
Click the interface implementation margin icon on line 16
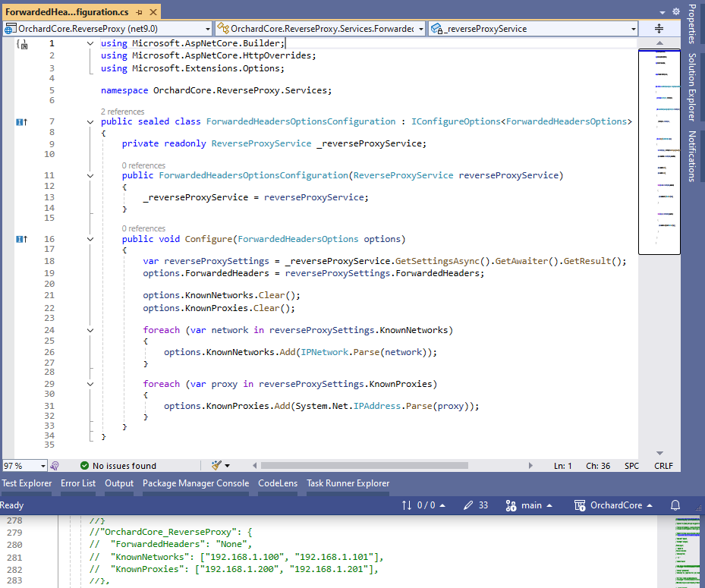(21, 239)
